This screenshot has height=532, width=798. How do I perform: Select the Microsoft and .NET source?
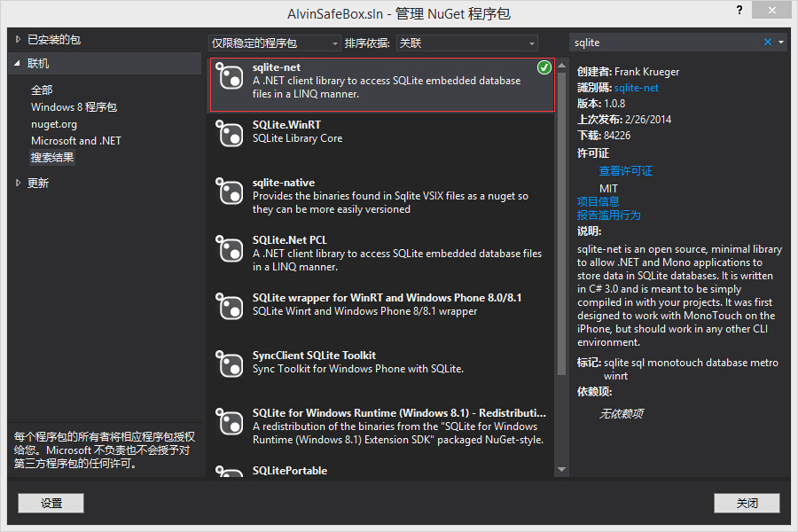coord(76,140)
